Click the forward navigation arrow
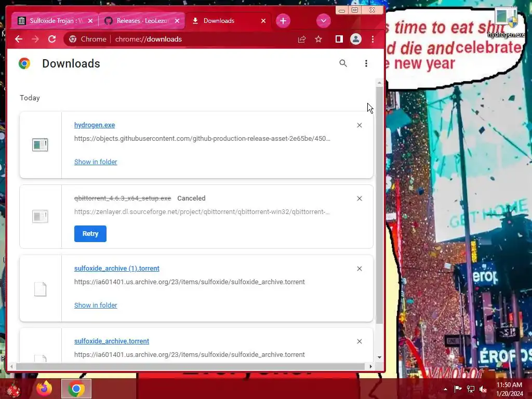 coord(35,39)
